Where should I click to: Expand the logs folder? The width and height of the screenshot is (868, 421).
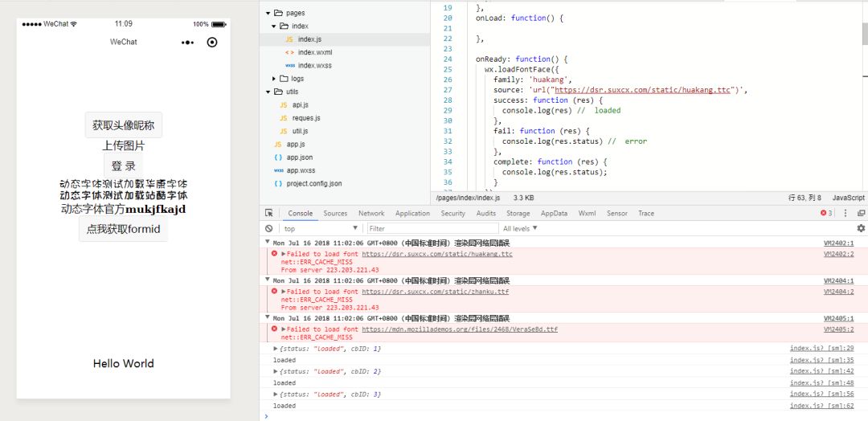point(273,79)
